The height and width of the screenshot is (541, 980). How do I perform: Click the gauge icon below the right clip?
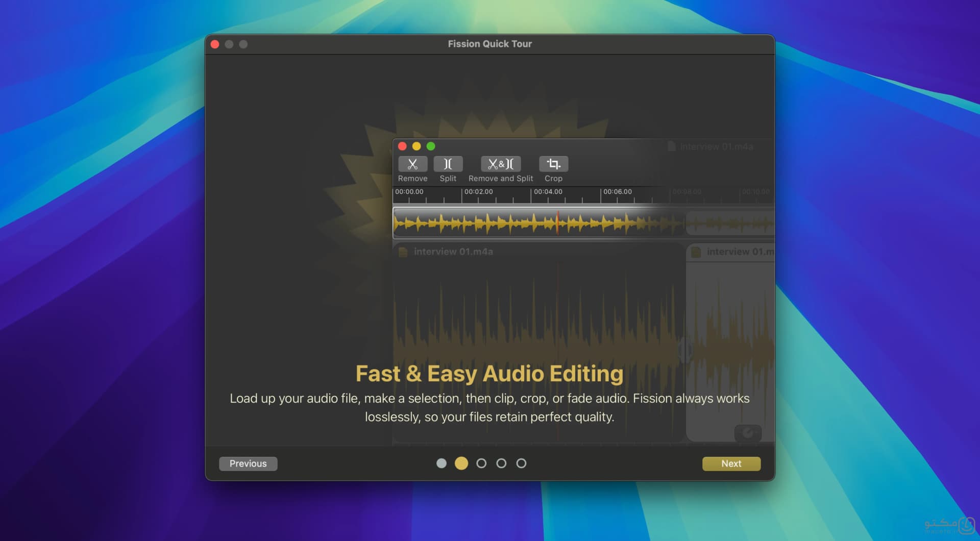[748, 433]
